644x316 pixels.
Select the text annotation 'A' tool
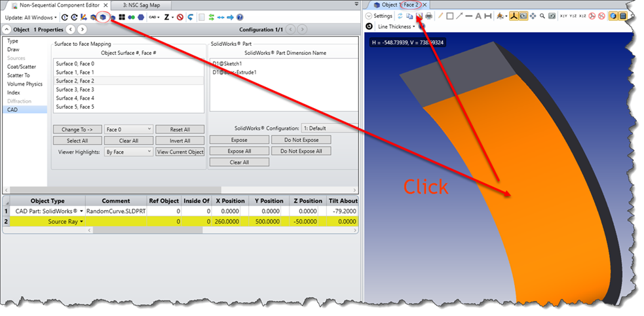478,16
